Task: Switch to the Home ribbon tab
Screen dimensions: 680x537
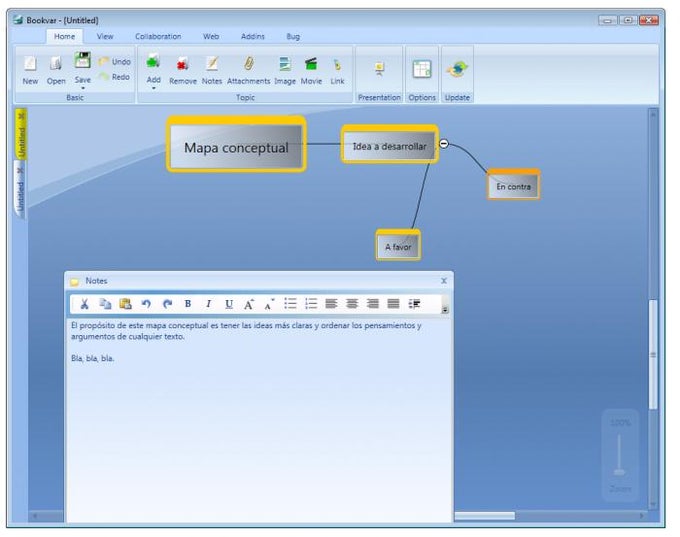Action: point(64,36)
